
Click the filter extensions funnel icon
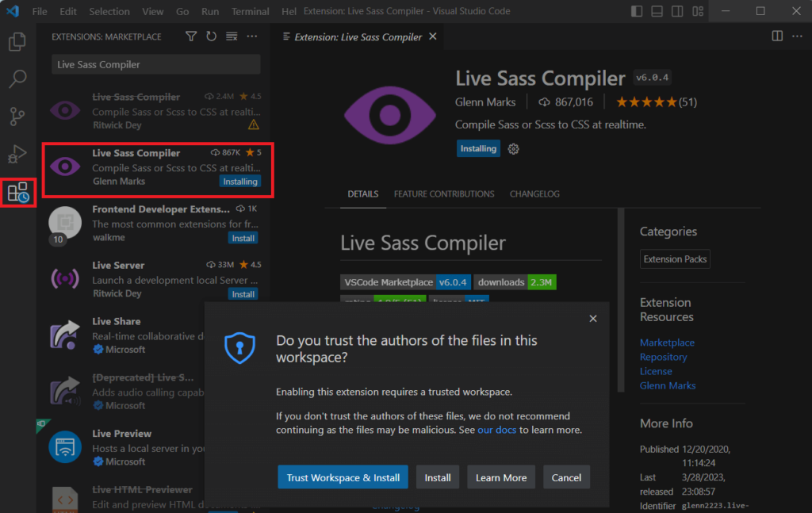[191, 36]
